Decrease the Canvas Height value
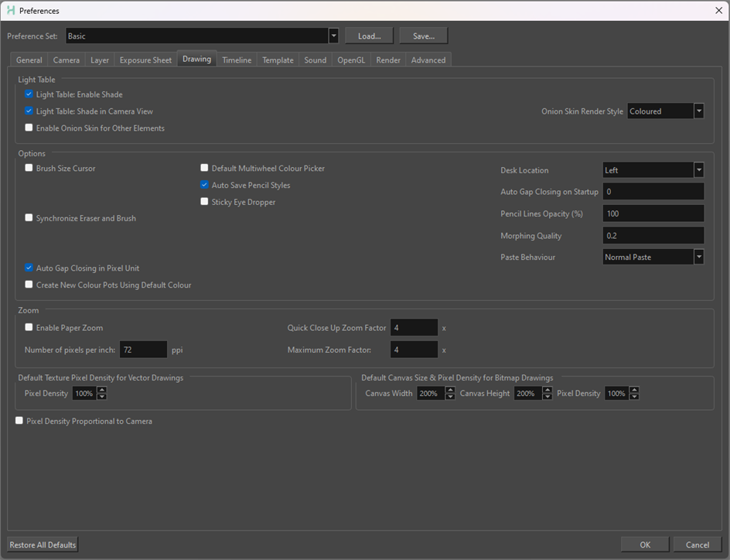Image resolution: width=730 pixels, height=560 pixels. click(x=547, y=397)
